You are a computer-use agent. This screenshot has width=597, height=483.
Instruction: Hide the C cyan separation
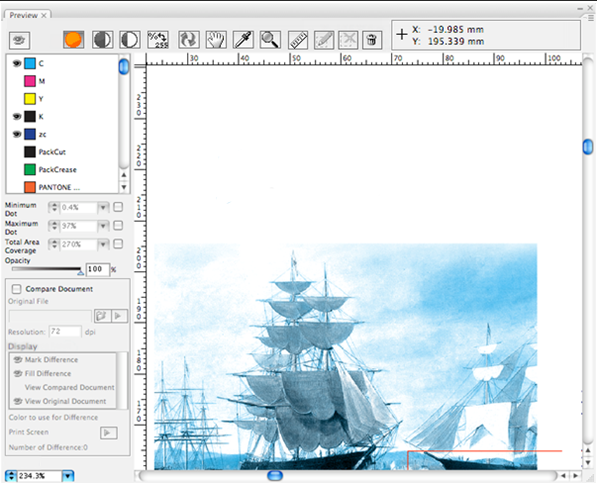[17, 63]
